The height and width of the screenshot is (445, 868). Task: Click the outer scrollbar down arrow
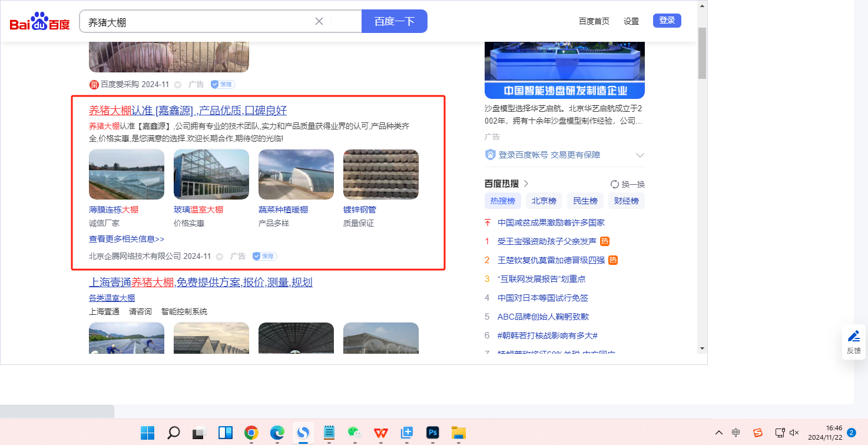pos(702,348)
